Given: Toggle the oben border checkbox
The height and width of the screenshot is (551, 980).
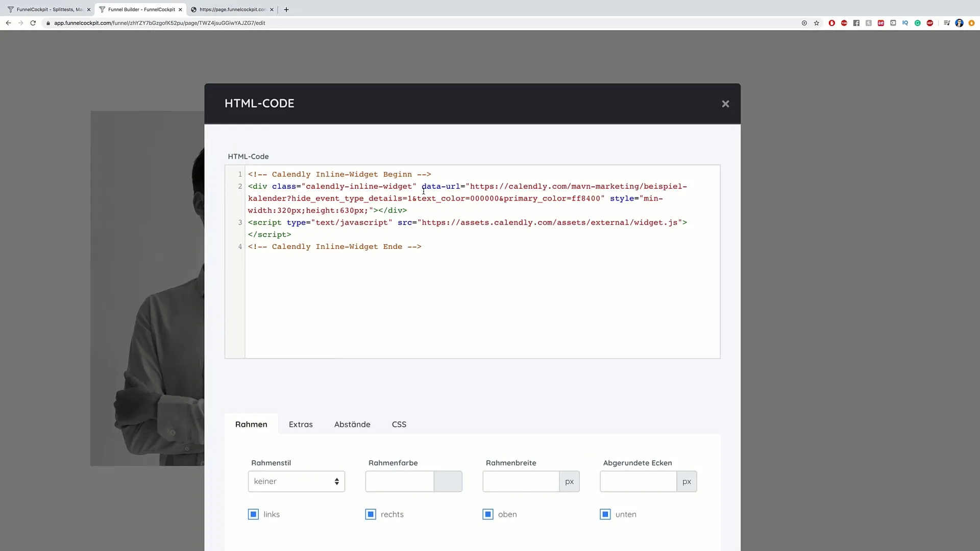Looking at the screenshot, I should tap(488, 514).
